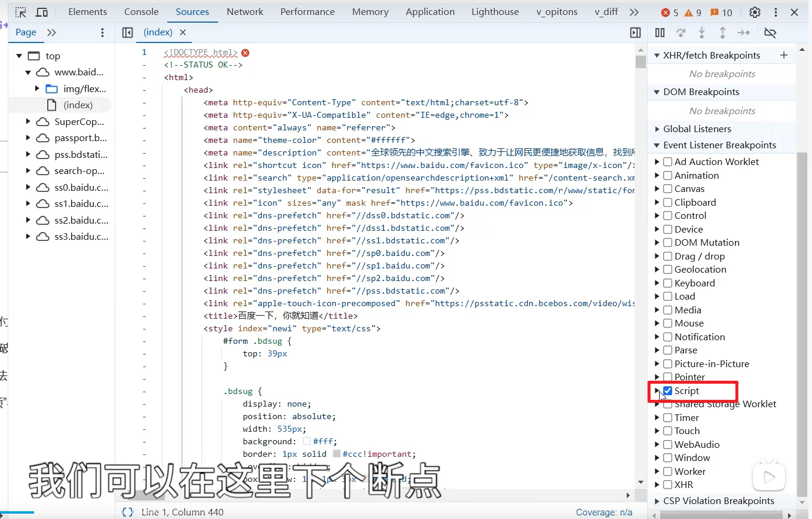Expand the passport.b... domain tree node

click(x=28, y=138)
